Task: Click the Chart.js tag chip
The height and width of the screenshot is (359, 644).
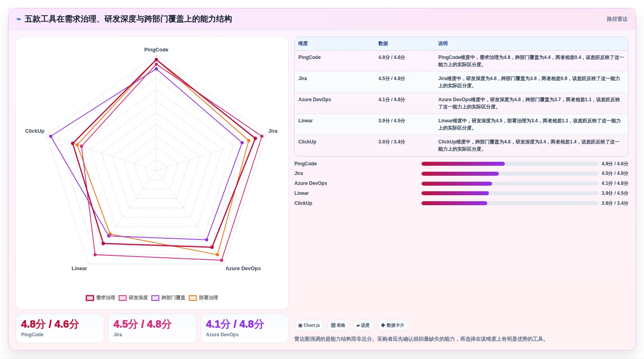Action: click(309, 326)
